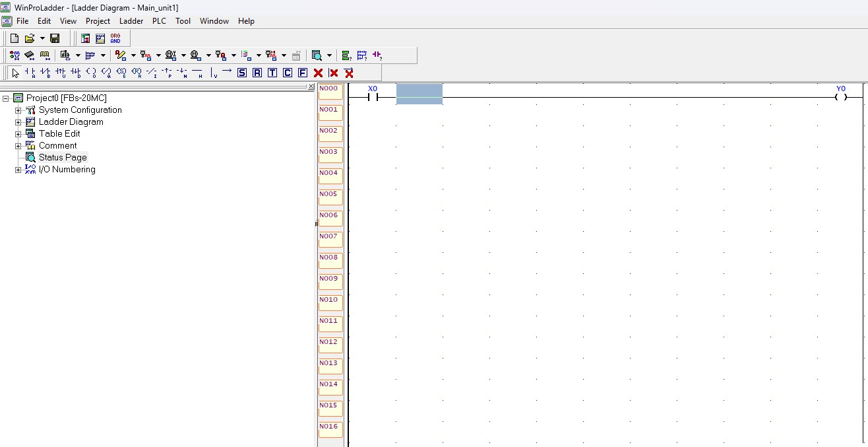Select the rising-edge contact U tool
Image resolution: width=868 pixels, height=447 pixels.
61,73
